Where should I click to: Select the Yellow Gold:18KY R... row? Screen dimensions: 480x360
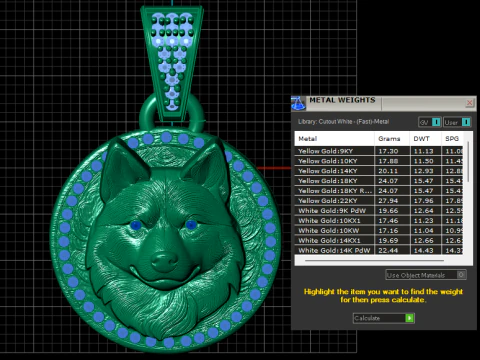(379, 191)
